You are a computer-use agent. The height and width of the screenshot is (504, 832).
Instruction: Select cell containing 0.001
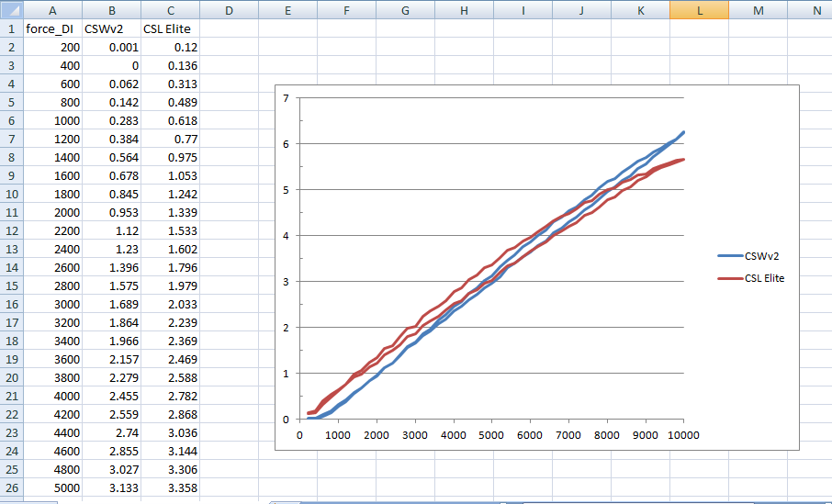[111, 47]
